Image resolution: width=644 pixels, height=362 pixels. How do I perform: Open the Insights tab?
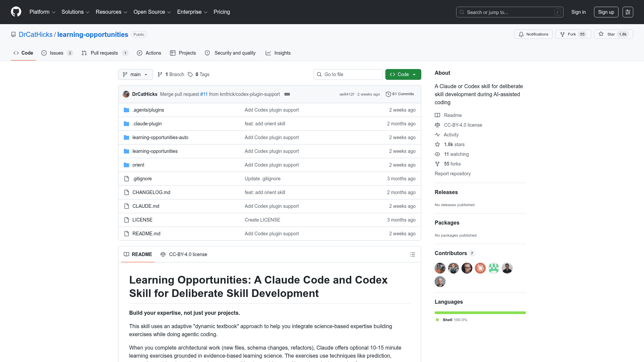click(x=278, y=53)
